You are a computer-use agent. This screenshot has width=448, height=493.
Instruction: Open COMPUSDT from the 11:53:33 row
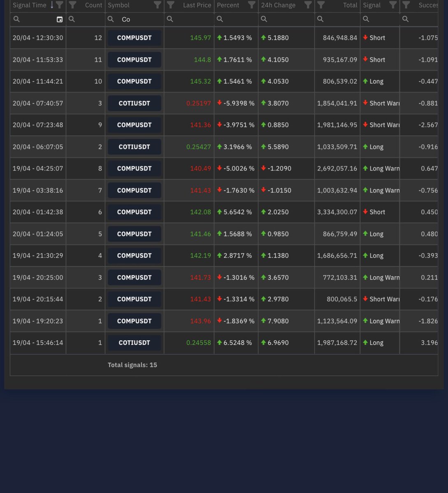click(x=134, y=60)
